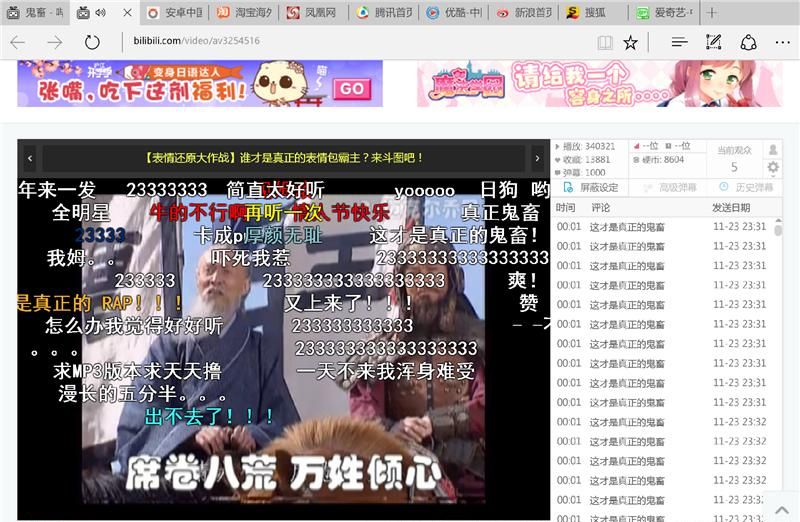This screenshot has height=522, width=800.
Task: Sort danmaku list by 发送日期 column
Action: point(731,208)
